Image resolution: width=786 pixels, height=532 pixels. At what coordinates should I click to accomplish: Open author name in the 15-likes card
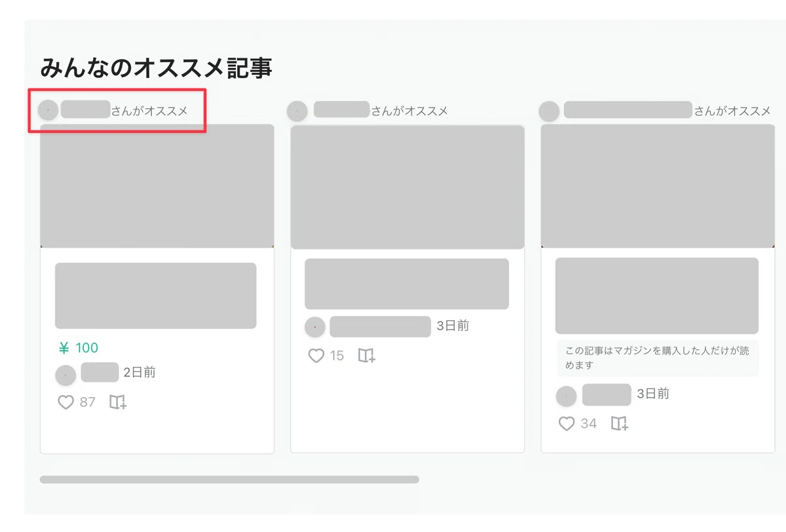380,326
